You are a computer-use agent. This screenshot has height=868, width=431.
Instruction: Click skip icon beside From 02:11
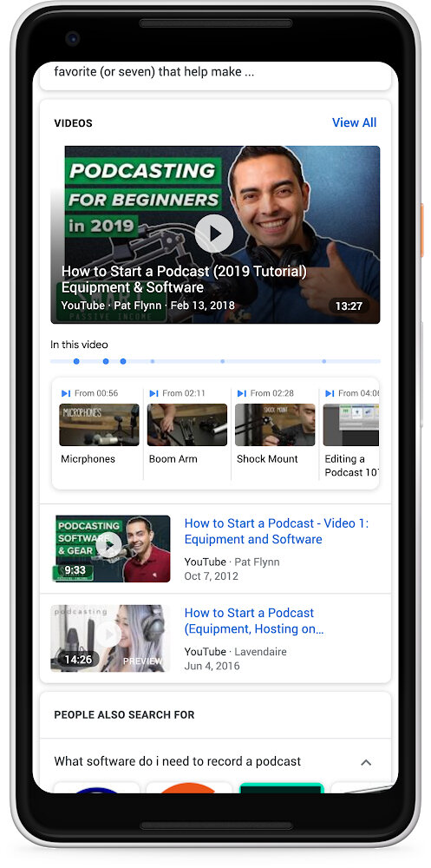point(153,393)
